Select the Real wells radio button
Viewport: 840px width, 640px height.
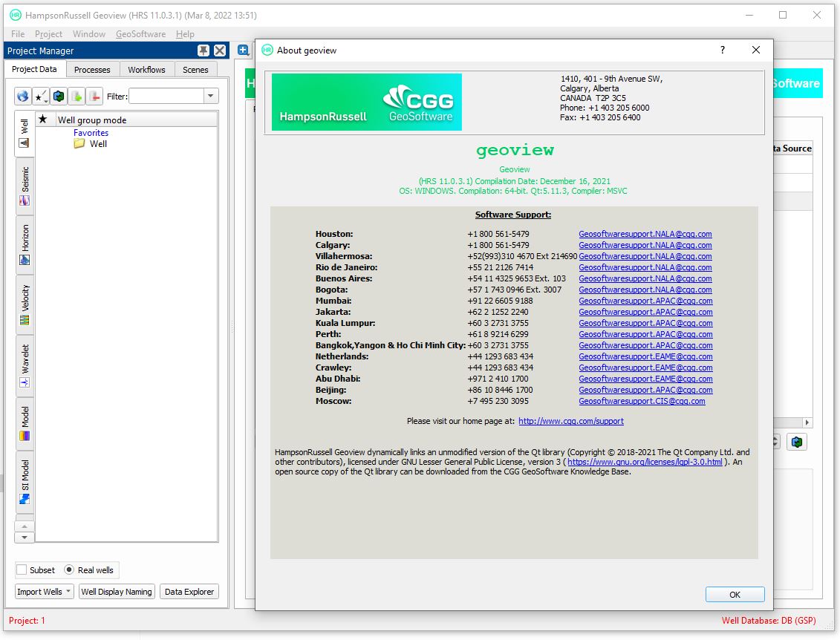click(69, 570)
